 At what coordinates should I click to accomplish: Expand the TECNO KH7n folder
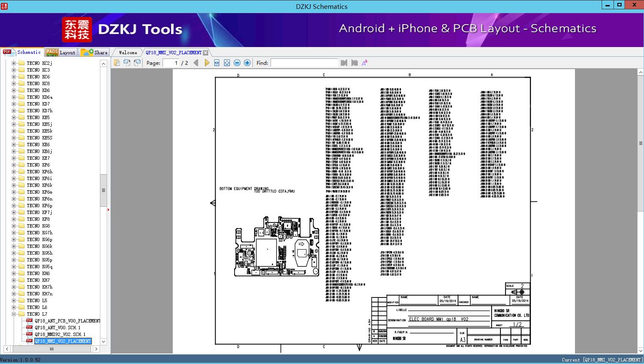(x=14, y=294)
